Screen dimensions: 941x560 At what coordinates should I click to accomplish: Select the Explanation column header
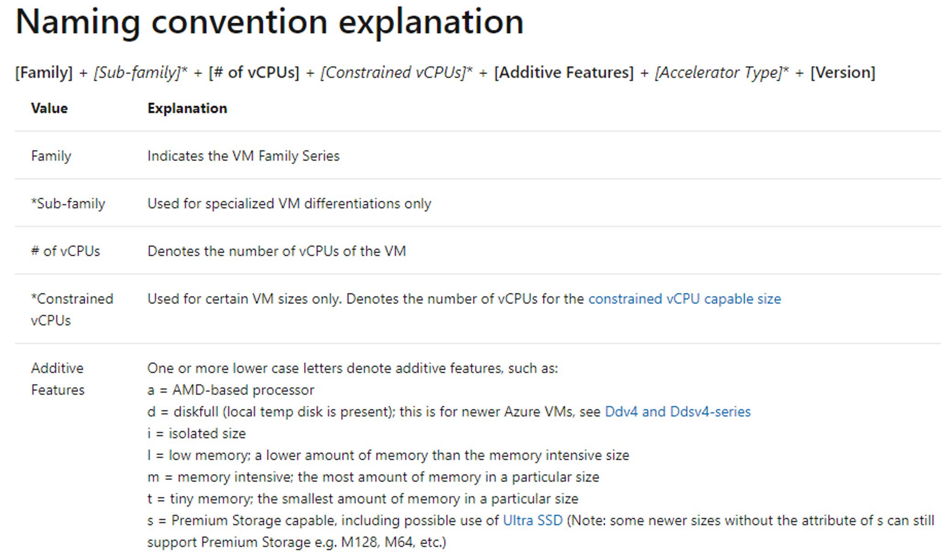pos(187,108)
